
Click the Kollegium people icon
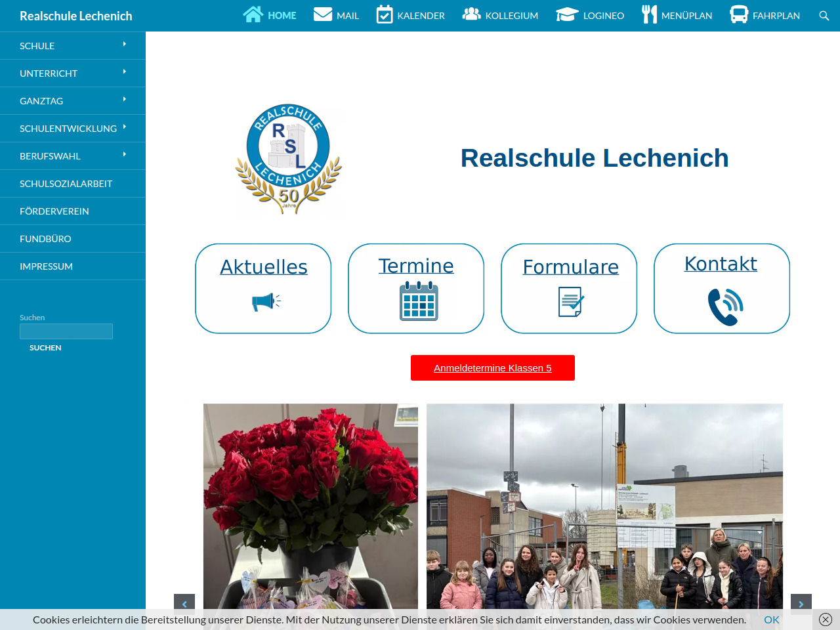click(471, 14)
